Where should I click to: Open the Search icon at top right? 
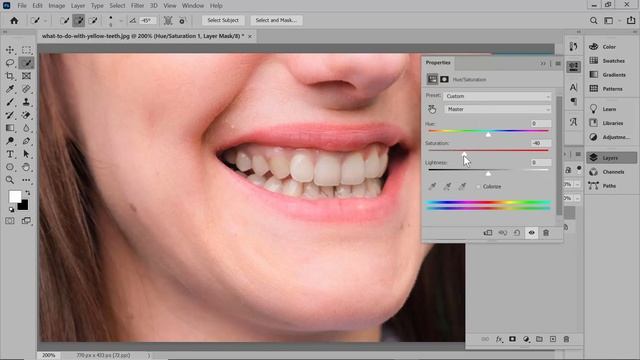[593, 20]
